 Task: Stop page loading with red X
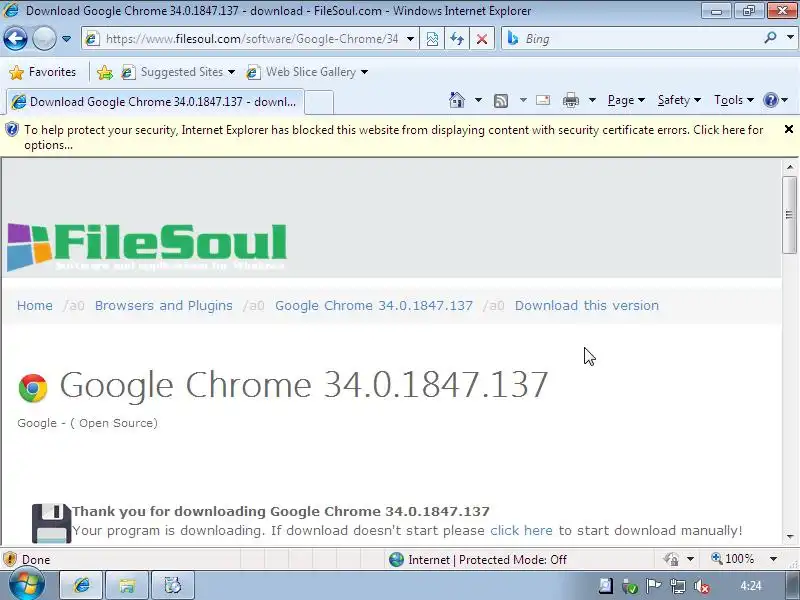(x=482, y=39)
